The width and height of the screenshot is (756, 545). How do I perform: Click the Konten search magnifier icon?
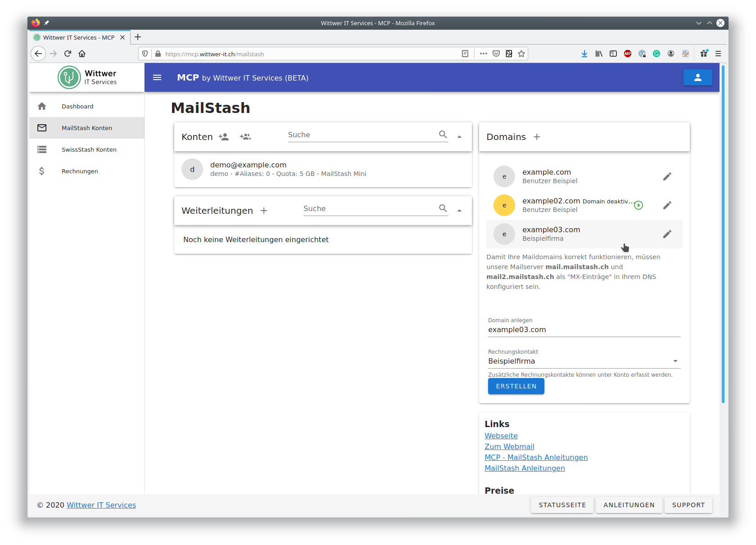(x=443, y=135)
